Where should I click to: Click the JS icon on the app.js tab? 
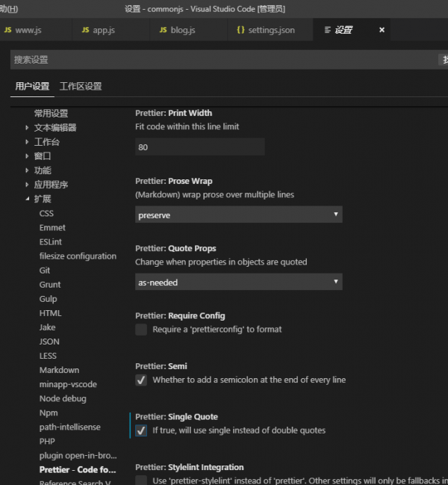click(x=85, y=30)
